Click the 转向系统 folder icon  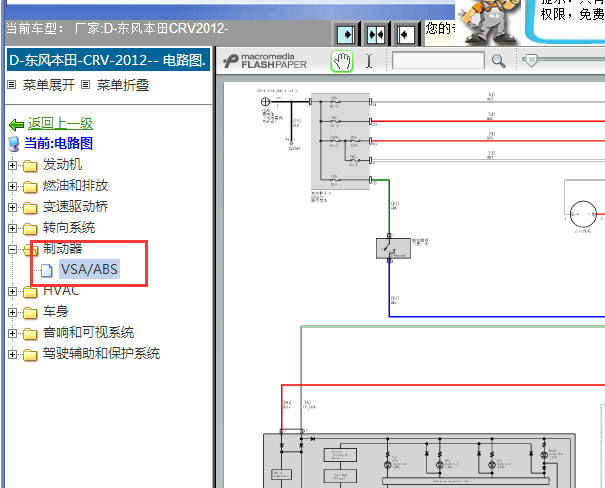point(30,229)
